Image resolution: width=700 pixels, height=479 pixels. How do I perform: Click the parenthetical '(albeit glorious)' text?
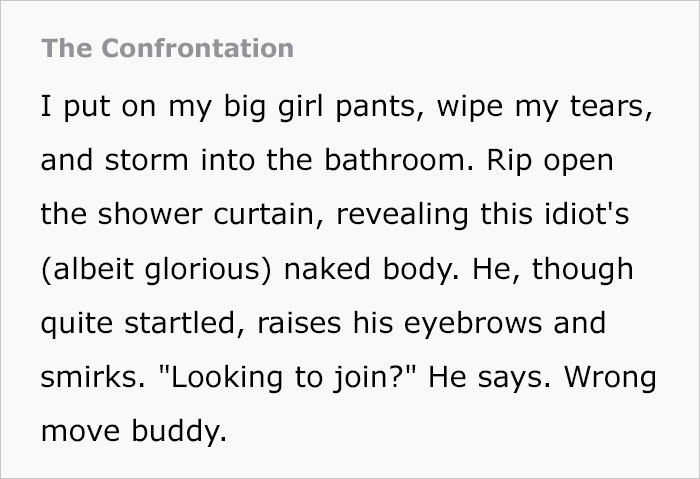[x=156, y=269]
